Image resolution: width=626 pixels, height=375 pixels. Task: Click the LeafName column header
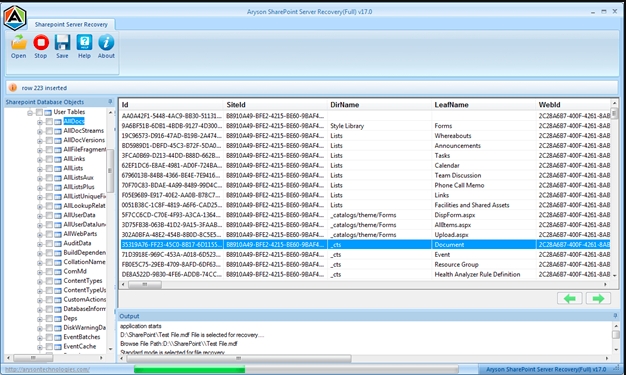(x=483, y=105)
